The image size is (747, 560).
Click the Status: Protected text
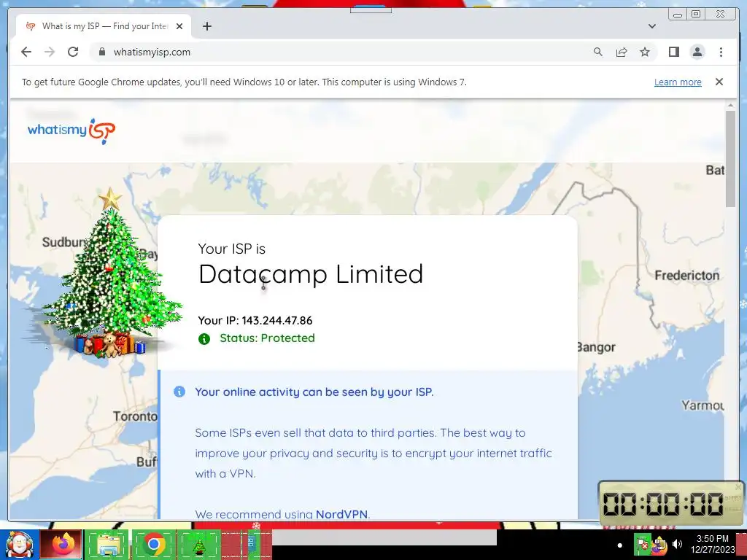(x=267, y=338)
